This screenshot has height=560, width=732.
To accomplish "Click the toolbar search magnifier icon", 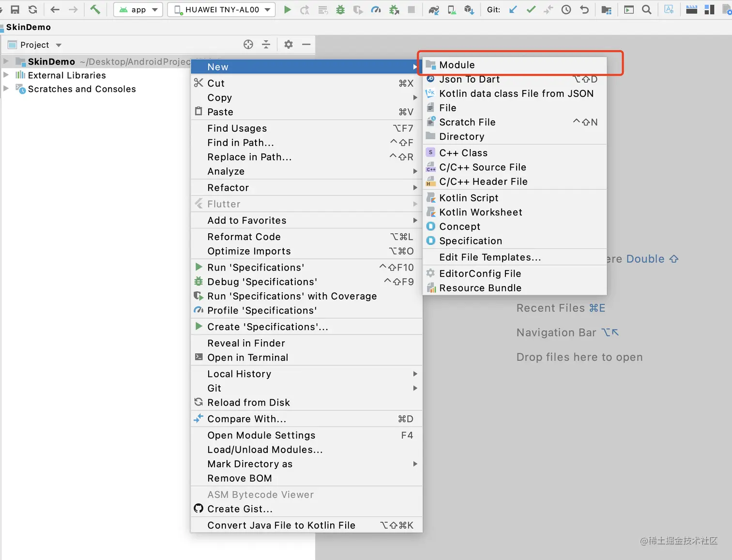I will [646, 10].
